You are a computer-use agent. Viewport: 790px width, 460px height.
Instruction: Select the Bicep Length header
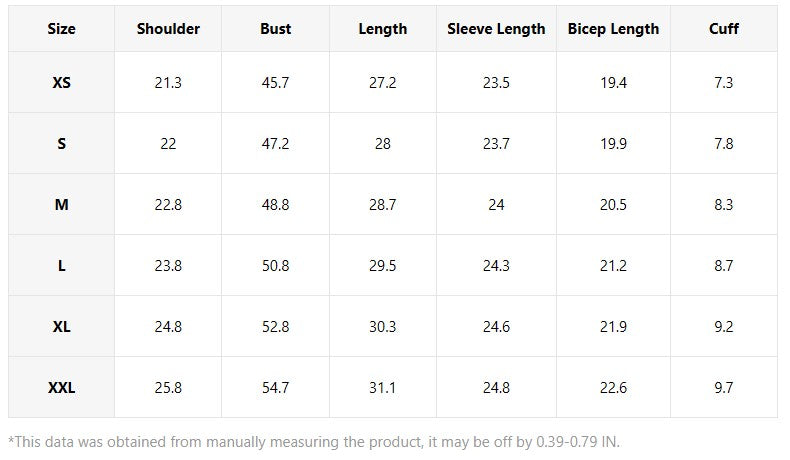(613, 29)
